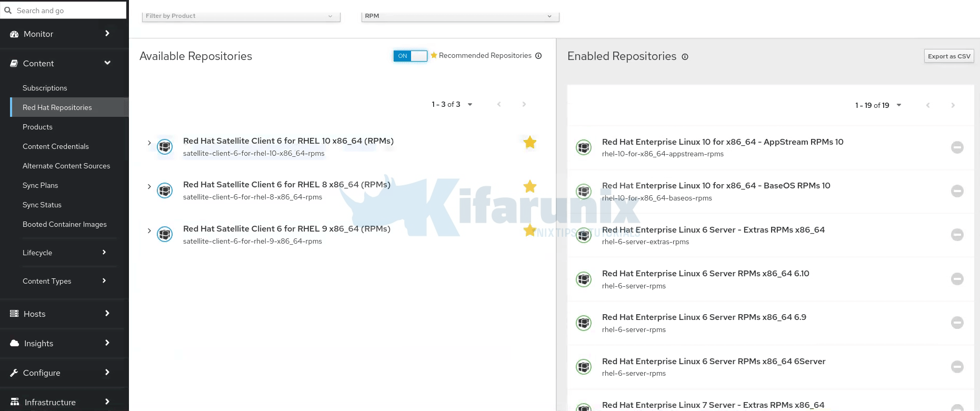Go to next page of available repositories
980x411 pixels.
click(524, 104)
